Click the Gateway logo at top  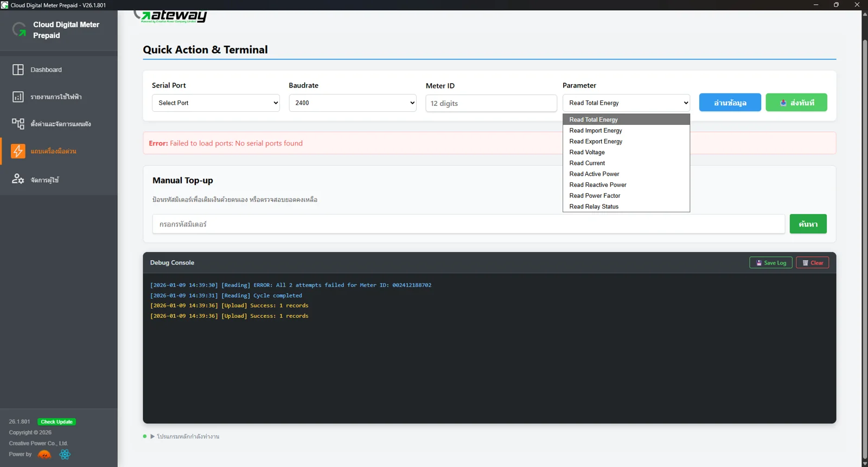pyautogui.click(x=170, y=16)
